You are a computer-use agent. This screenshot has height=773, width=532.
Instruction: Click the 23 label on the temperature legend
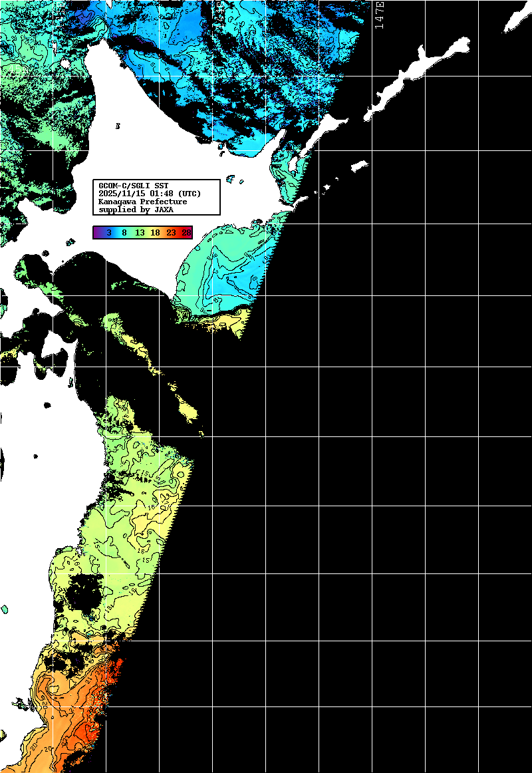click(171, 233)
